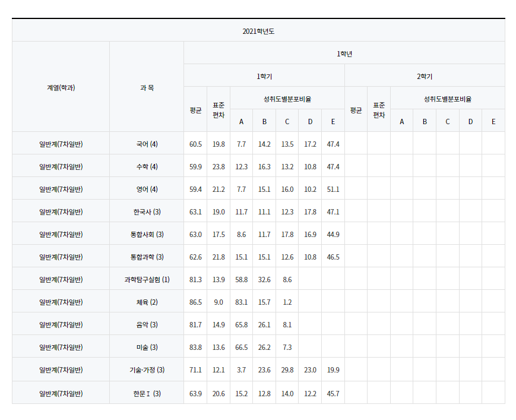This screenshot has width=516, height=420.
Task: Select the 통합사회 (3) subject cell
Action: [x=147, y=235]
